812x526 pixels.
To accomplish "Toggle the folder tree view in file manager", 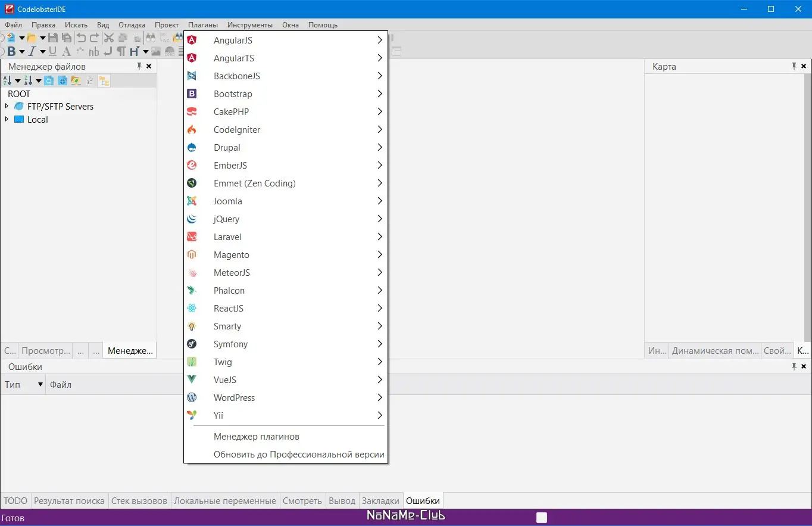I will click(104, 81).
